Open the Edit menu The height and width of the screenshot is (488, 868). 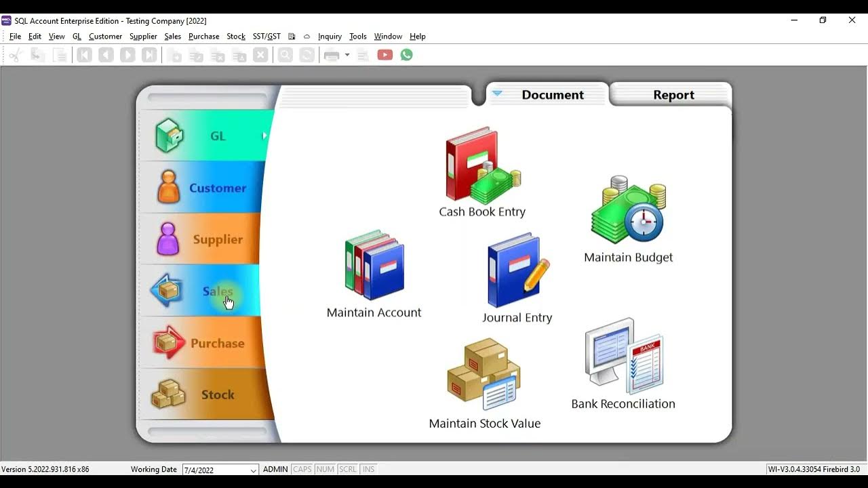[35, 37]
